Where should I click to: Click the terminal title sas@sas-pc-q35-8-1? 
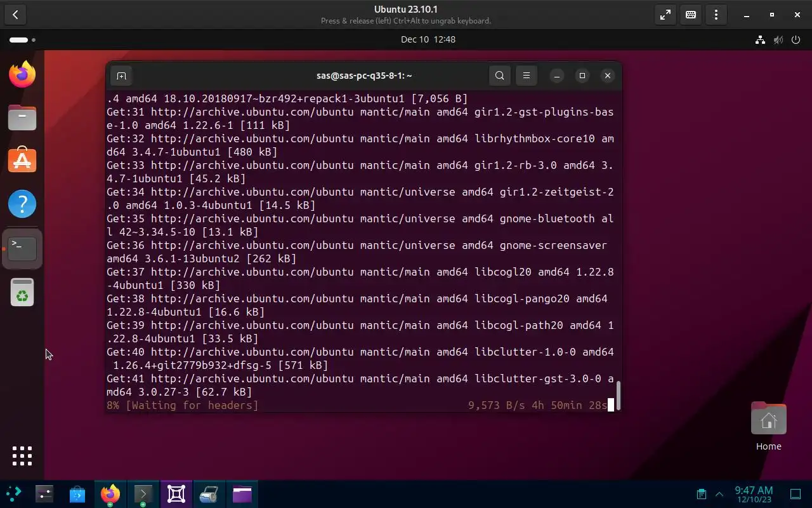tap(364, 76)
